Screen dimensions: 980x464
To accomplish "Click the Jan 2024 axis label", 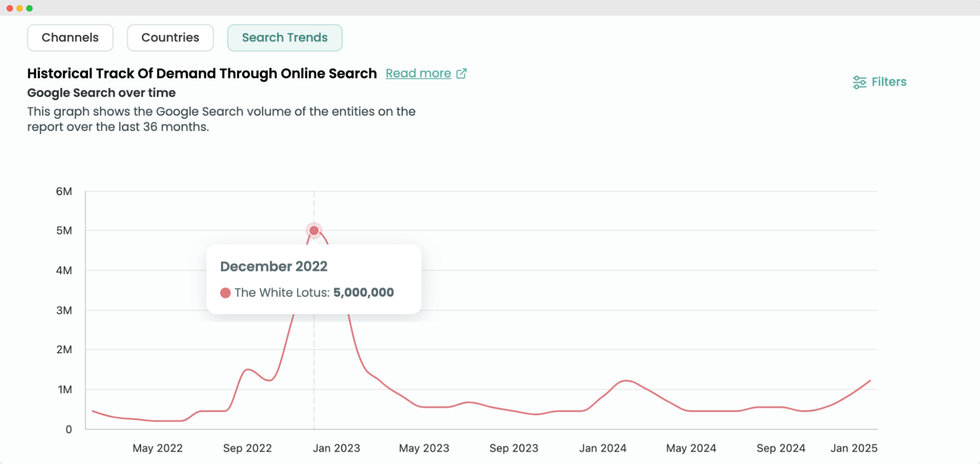I will pos(603,448).
